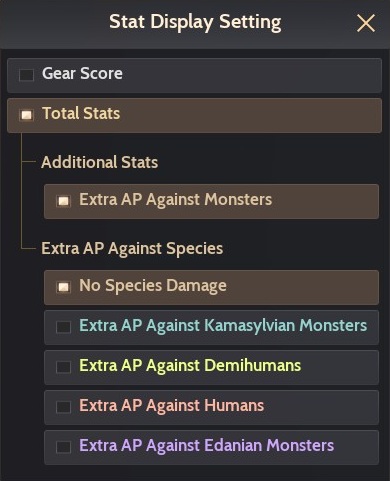Image resolution: width=390 pixels, height=481 pixels.
Task: Click the Additional Stats section heading
Action: pyautogui.click(x=100, y=162)
